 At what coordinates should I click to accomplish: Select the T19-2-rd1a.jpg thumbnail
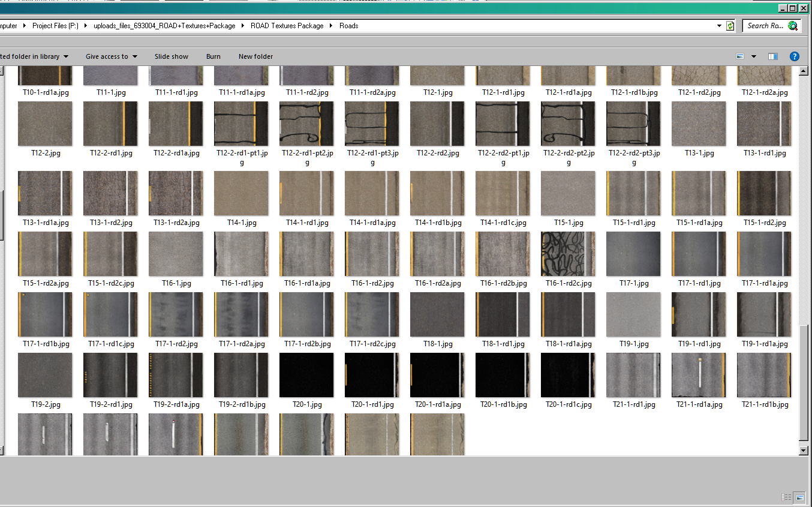[x=176, y=375]
